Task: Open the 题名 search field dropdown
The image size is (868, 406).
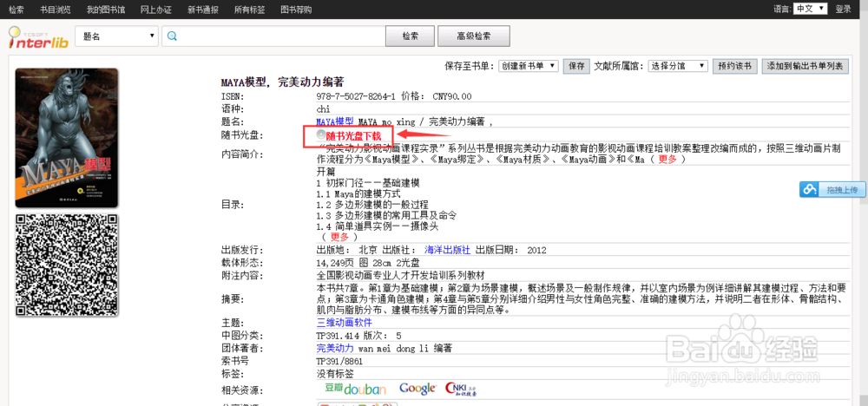Action: [116, 36]
